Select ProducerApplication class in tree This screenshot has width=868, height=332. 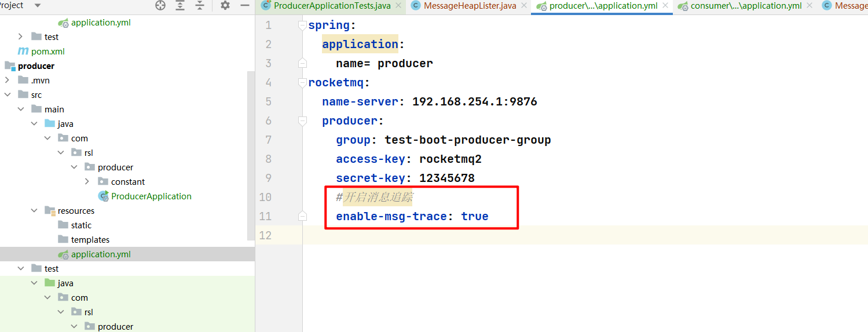[x=151, y=196]
